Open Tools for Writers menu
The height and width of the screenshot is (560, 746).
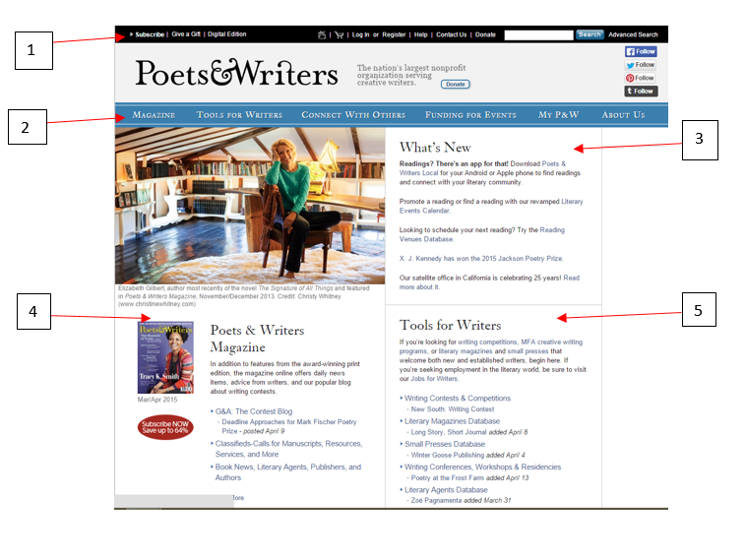[239, 115]
